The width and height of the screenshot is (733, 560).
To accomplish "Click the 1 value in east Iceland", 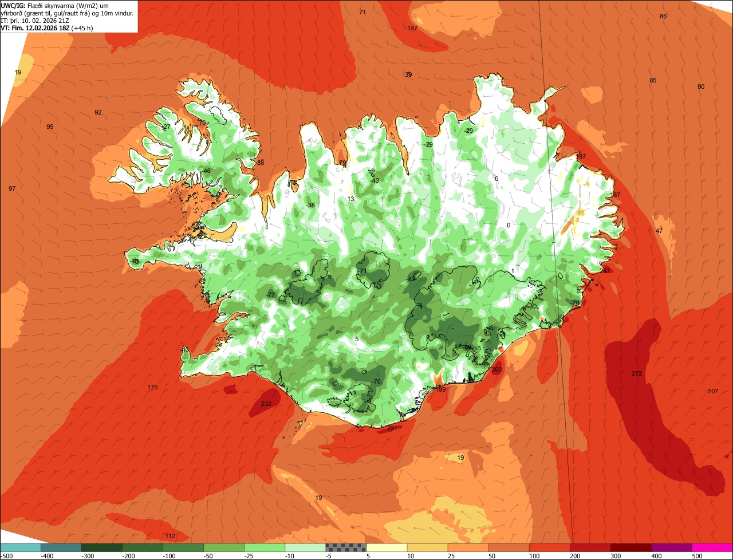I will point(513,271).
